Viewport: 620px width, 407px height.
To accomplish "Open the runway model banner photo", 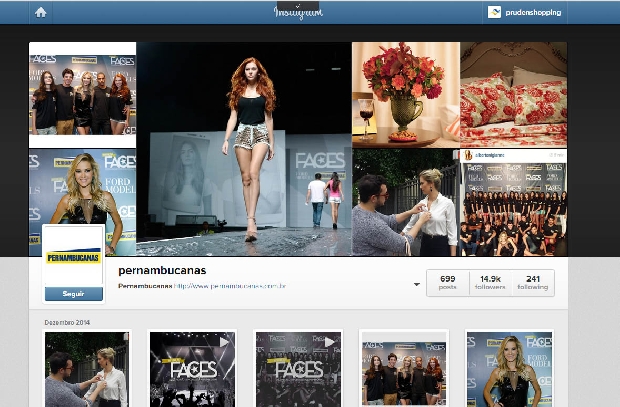I will click(x=244, y=149).
